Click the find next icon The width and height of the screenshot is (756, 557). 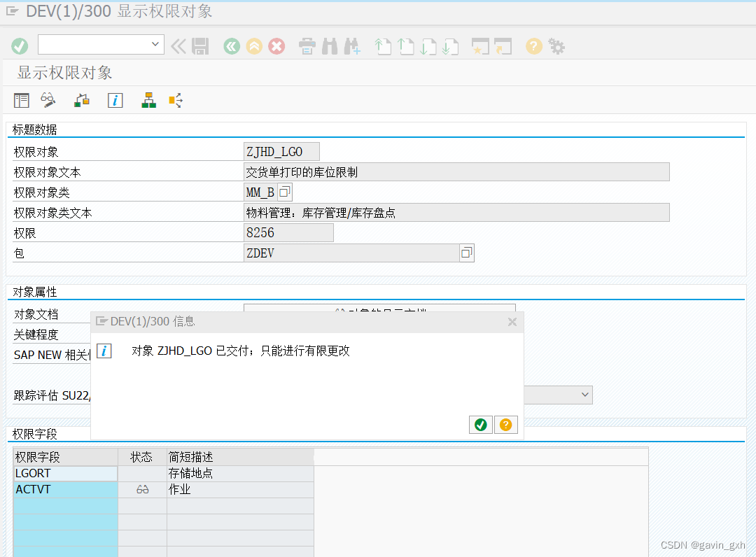[351, 46]
